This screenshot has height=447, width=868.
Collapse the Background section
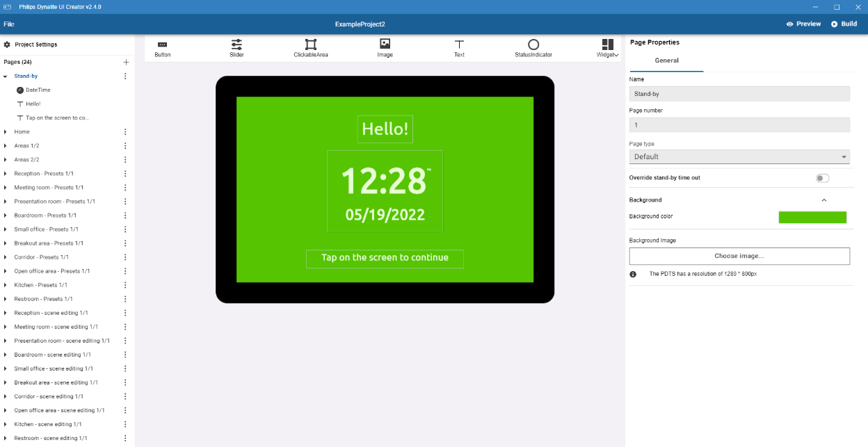point(824,200)
